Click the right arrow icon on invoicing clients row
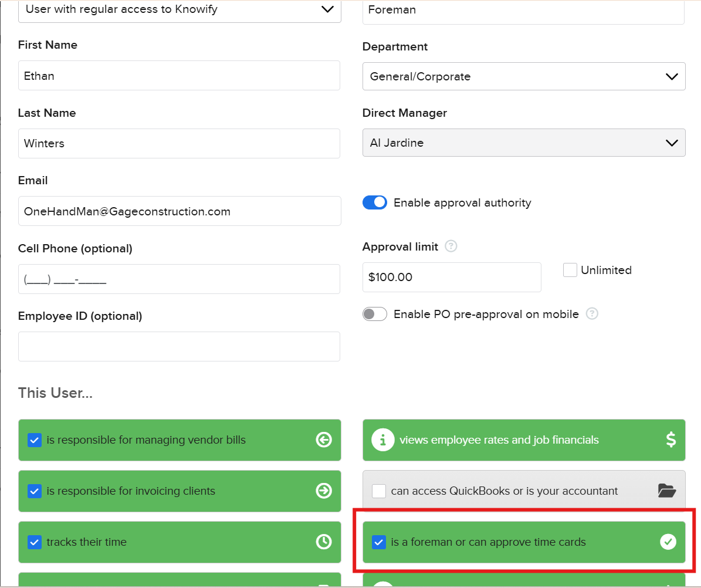This screenshot has height=588, width=701. click(x=324, y=491)
